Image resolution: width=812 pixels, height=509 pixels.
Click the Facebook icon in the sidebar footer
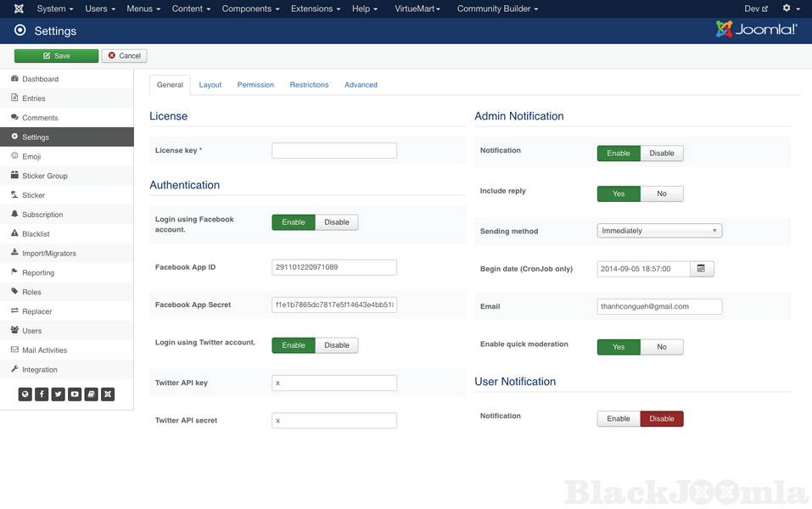pyautogui.click(x=42, y=394)
